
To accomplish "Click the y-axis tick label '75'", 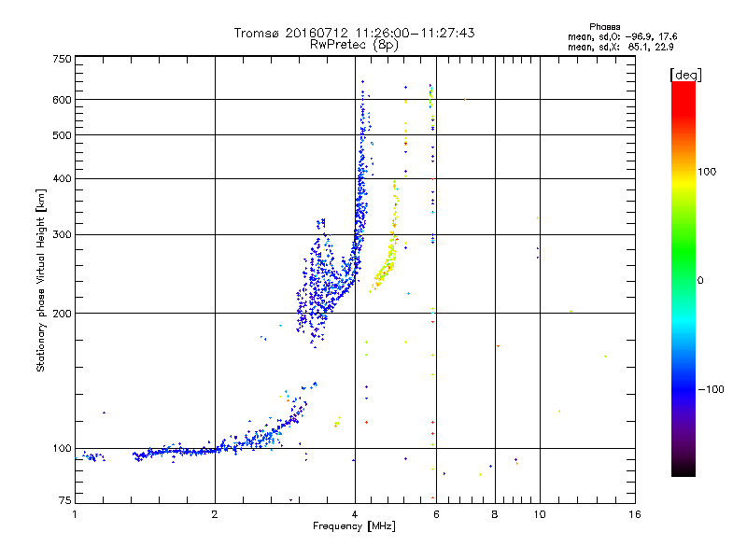I will 65,500.
